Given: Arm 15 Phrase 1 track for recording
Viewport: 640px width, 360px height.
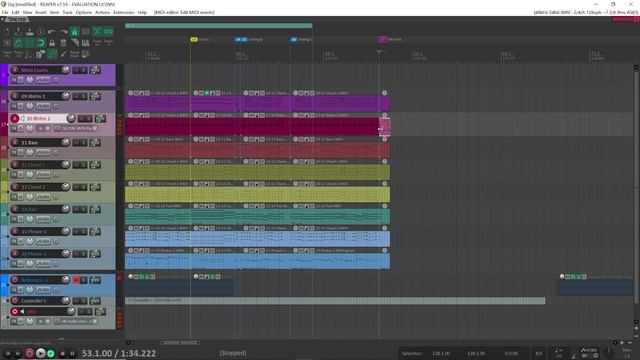Looking at the screenshot, I should point(15,231).
